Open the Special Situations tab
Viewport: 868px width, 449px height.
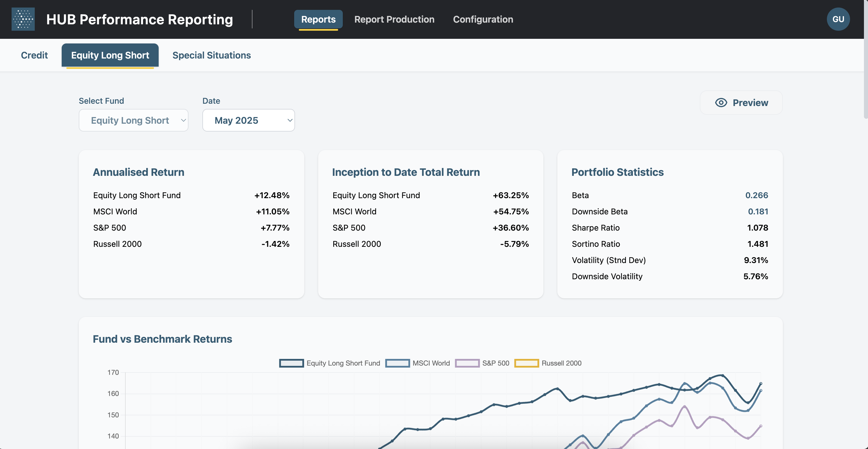coord(212,55)
